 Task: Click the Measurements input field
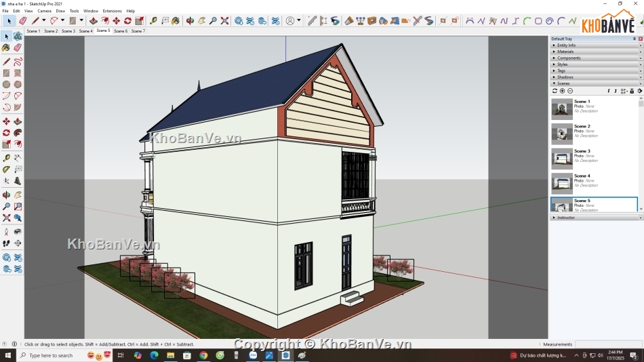click(609, 344)
